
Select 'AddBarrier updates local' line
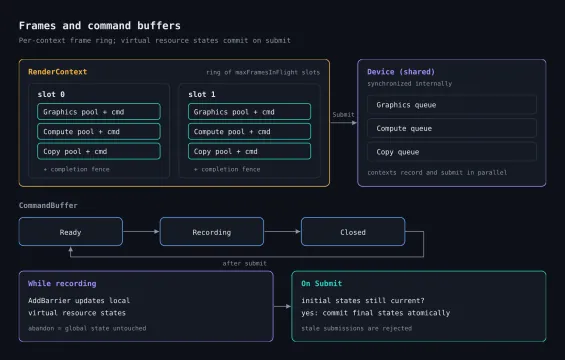click(x=79, y=300)
